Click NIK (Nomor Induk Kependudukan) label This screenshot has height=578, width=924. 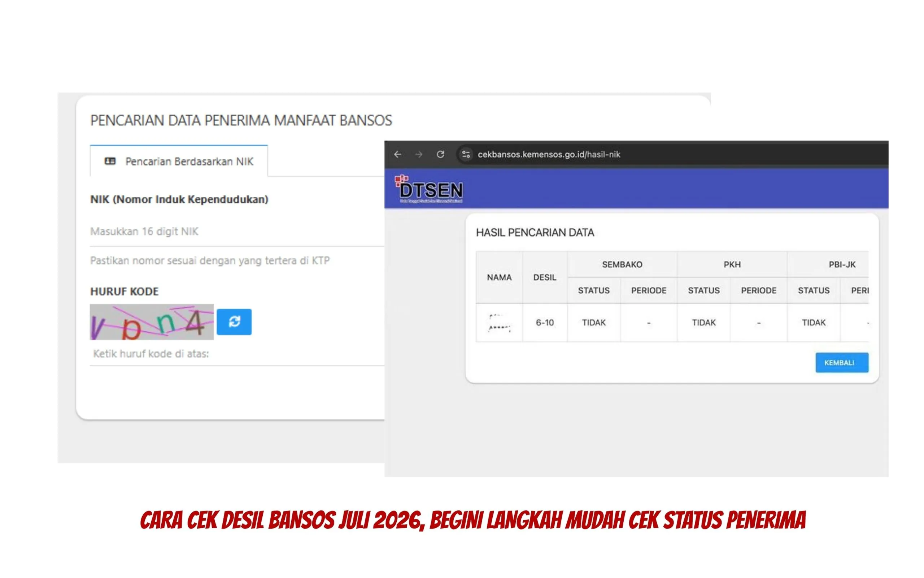click(179, 199)
